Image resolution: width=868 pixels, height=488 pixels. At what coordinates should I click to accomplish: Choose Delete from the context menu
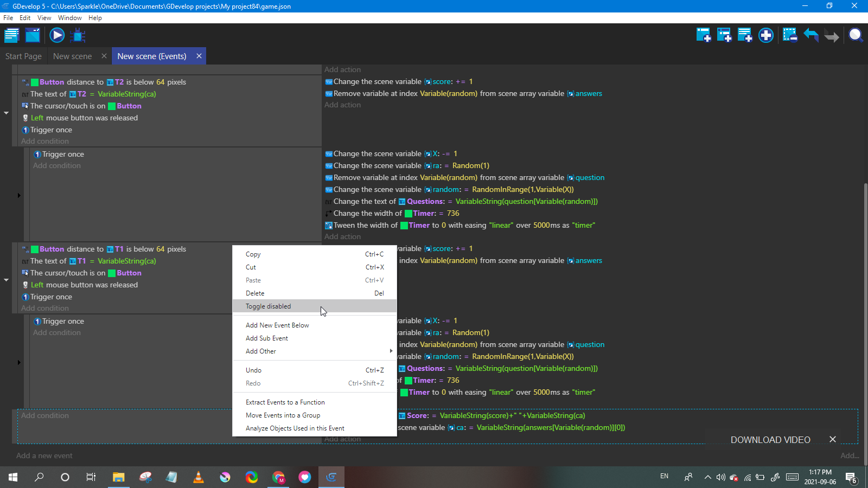(315, 293)
